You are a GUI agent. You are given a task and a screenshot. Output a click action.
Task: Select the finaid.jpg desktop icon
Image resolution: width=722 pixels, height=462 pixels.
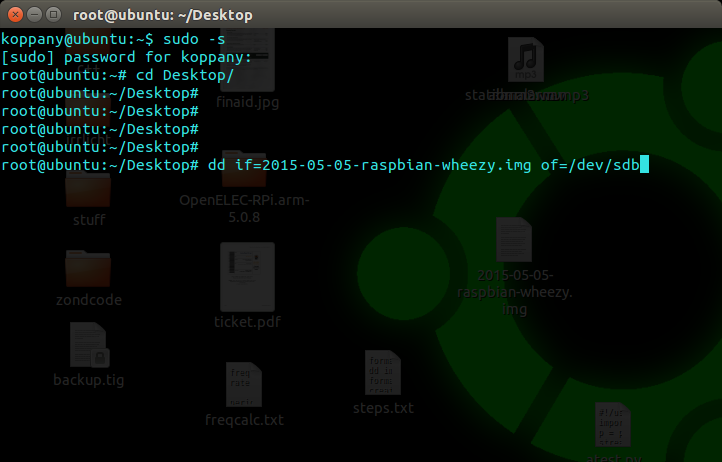point(247,60)
